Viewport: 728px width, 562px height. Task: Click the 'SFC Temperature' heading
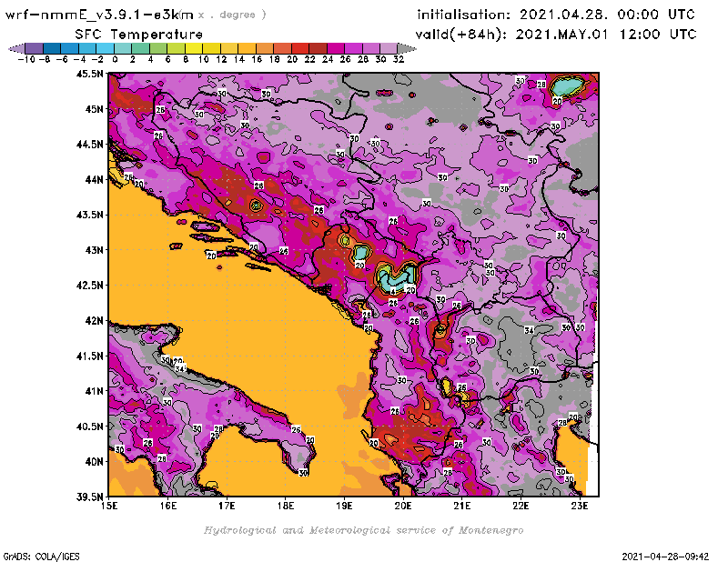pyautogui.click(x=139, y=35)
